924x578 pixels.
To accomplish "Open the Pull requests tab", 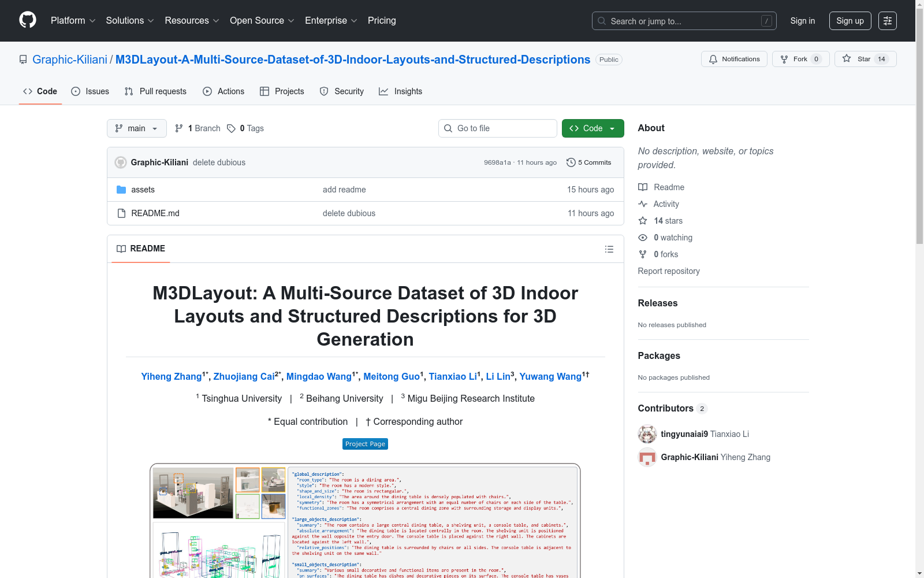I will point(155,91).
